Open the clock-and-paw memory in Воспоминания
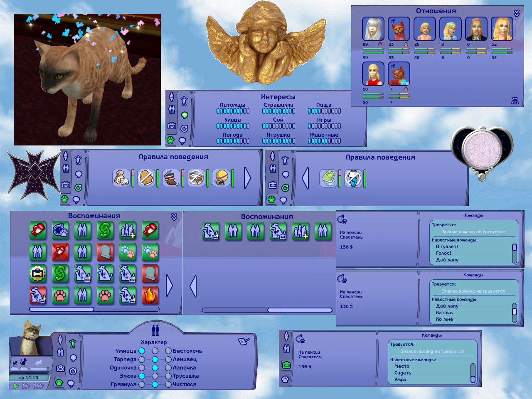Image resolution: width=532 pixels, height=399 pixels. coord(60,230)
